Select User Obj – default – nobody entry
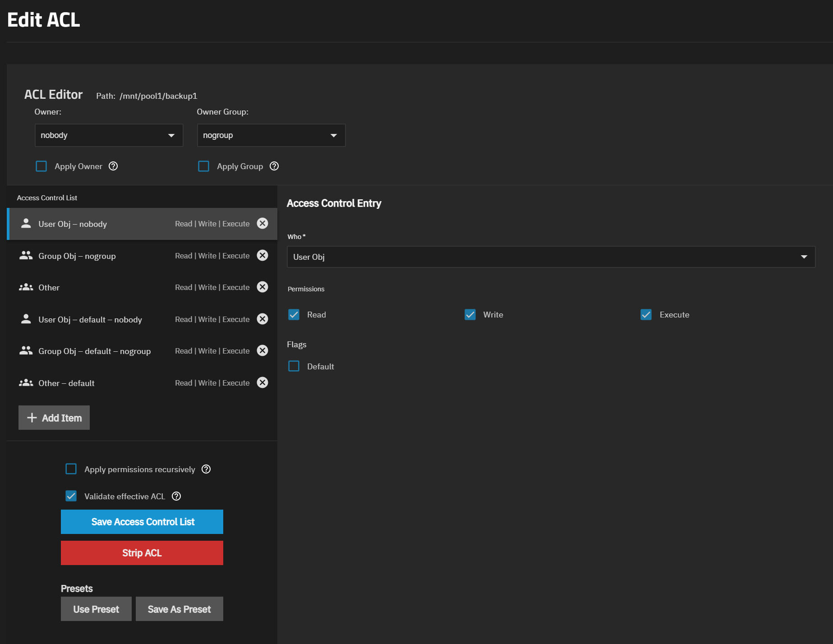 90,320
